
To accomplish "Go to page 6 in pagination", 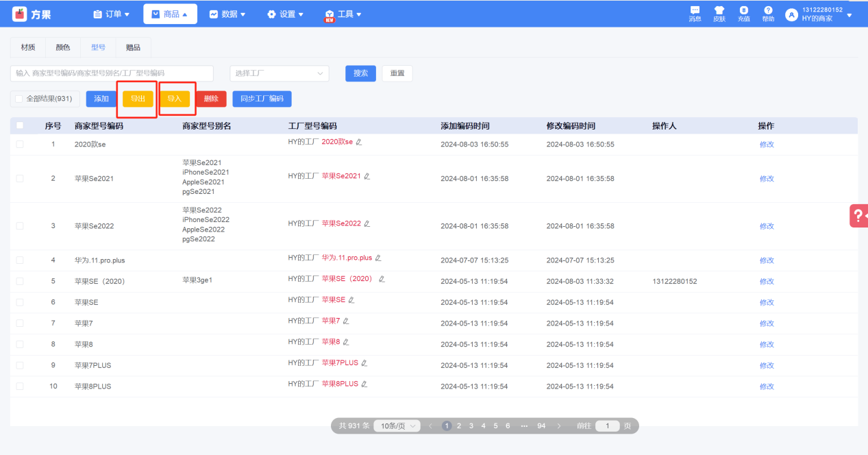I will pyautogui.click(x=508, y=426).
